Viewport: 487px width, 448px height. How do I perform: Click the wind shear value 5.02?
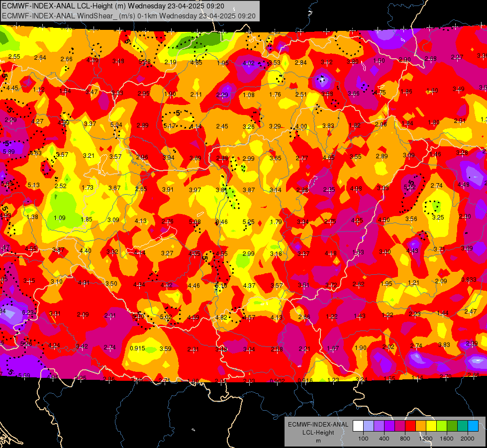click(x=166, y=317)
